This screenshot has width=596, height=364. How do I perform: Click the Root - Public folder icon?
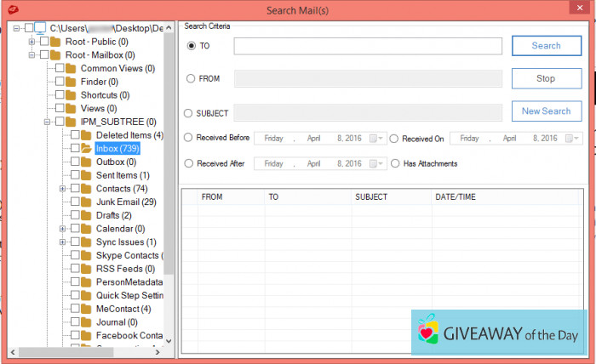coord(55,42)
